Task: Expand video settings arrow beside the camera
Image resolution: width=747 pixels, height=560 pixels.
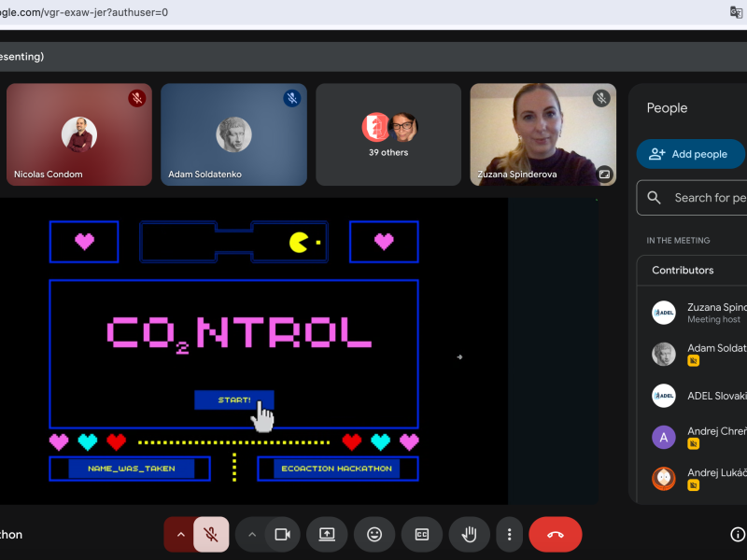Action: [251, 535]
